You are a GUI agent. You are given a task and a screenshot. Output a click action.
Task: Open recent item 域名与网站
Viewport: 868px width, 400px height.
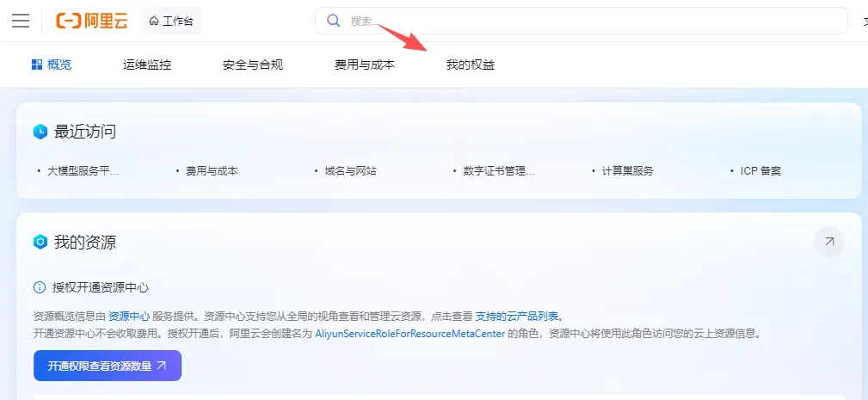pos(350,171)
